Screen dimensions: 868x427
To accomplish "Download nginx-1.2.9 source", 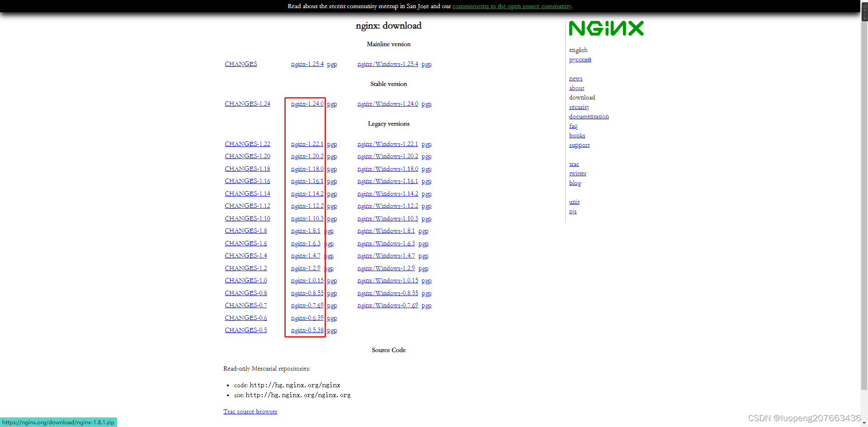I will [306, 268].
